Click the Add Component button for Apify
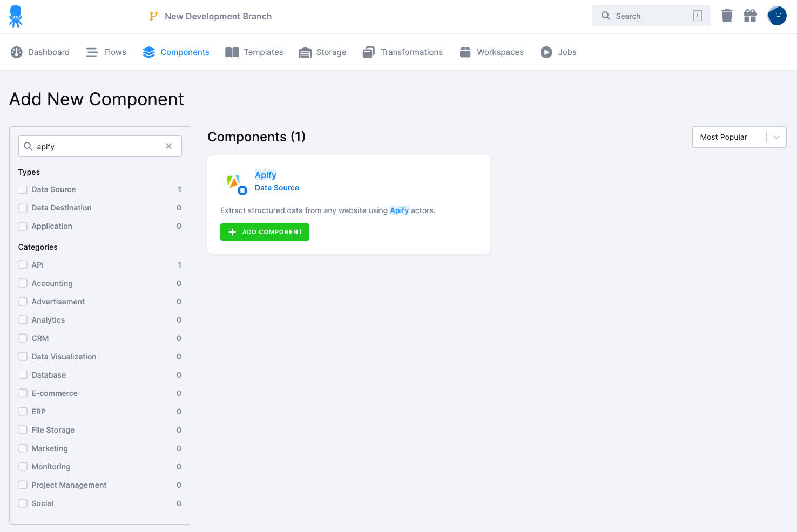The width and height of the screenshot is (797, 532). [265, 231]
